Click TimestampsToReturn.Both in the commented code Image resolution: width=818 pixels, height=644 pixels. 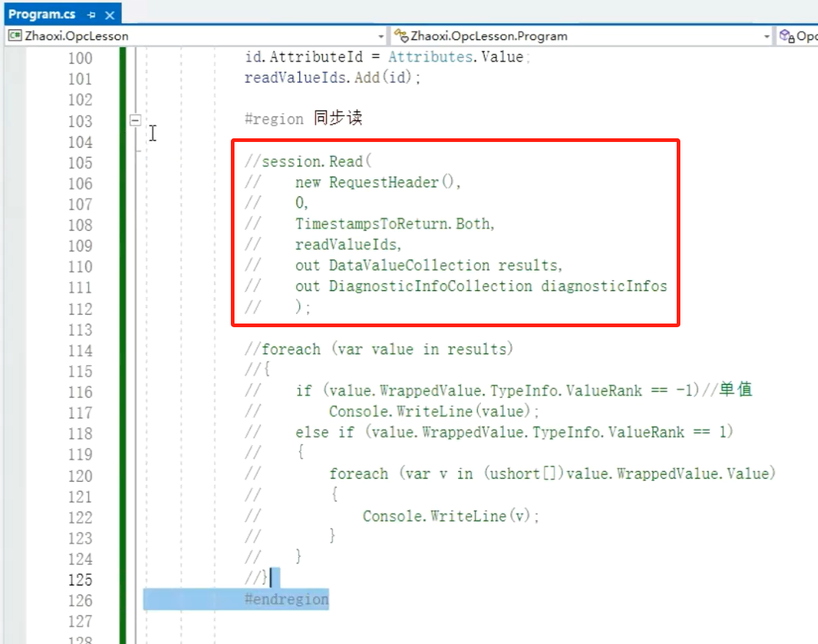pyautogui.click(x=395, y=224)
